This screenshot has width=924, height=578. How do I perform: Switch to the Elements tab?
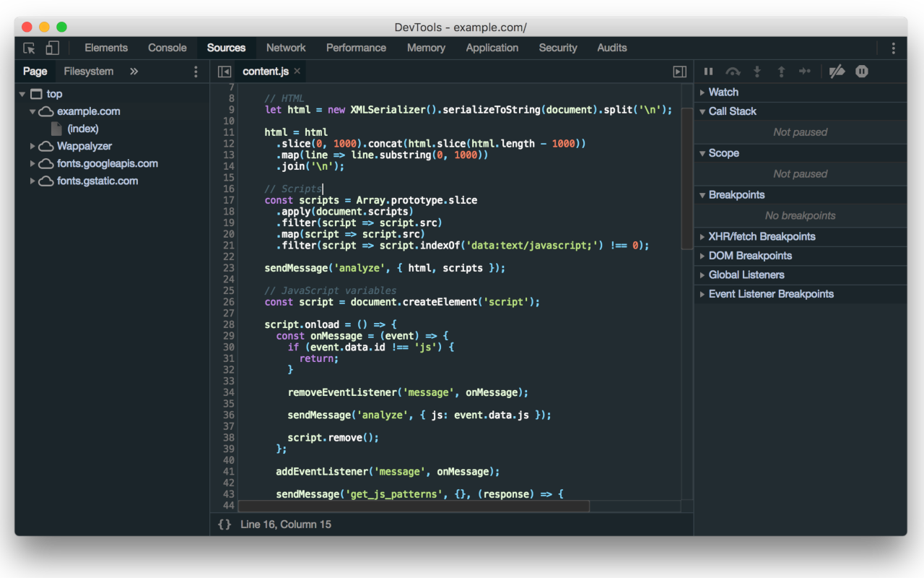pos(106,48)
